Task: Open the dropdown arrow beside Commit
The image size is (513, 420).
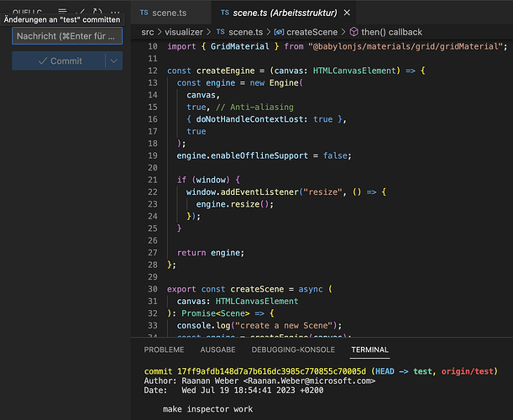Action: click(113, 61)
